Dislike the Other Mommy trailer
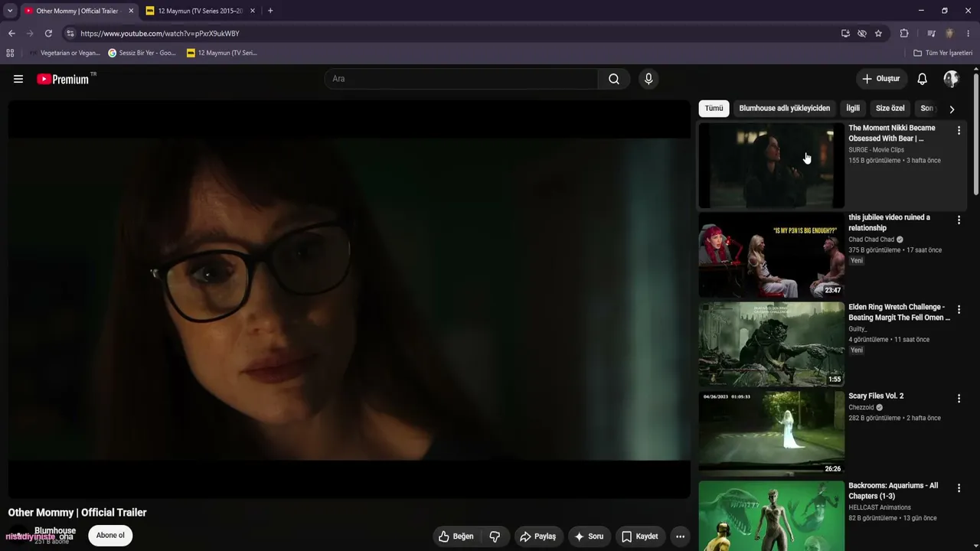This screenshot has width=980, height=551. [x=495, y=536]
